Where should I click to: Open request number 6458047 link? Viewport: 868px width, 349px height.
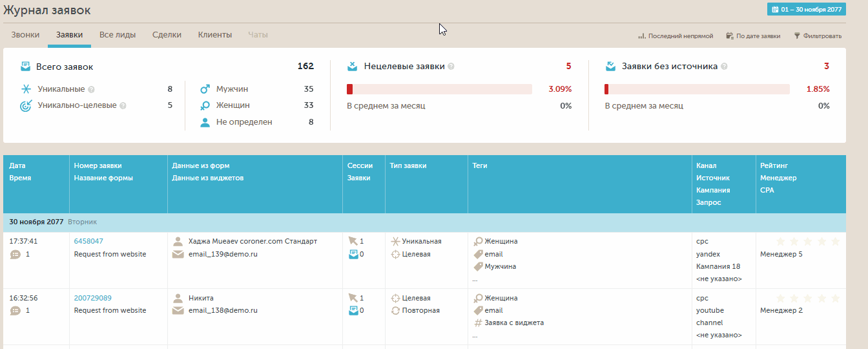coord(88,241)
